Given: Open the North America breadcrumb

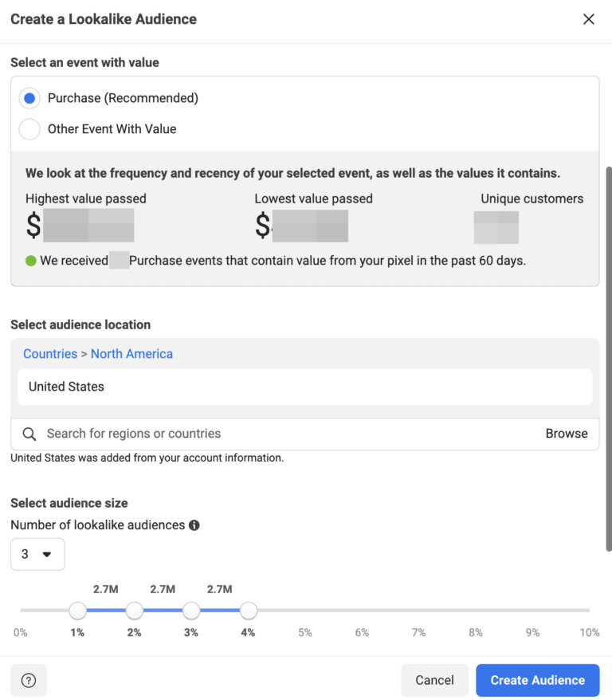Looking at the screenshot, I should [x=131, y=353].
